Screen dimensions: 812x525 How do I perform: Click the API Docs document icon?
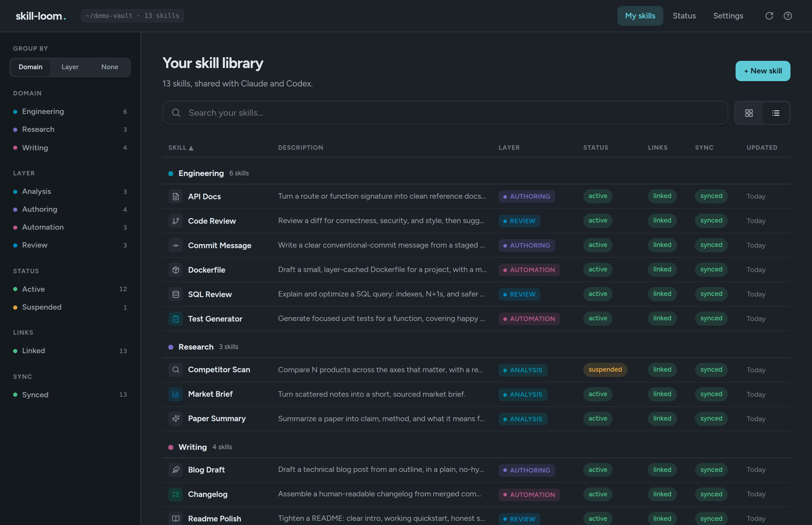176,196
